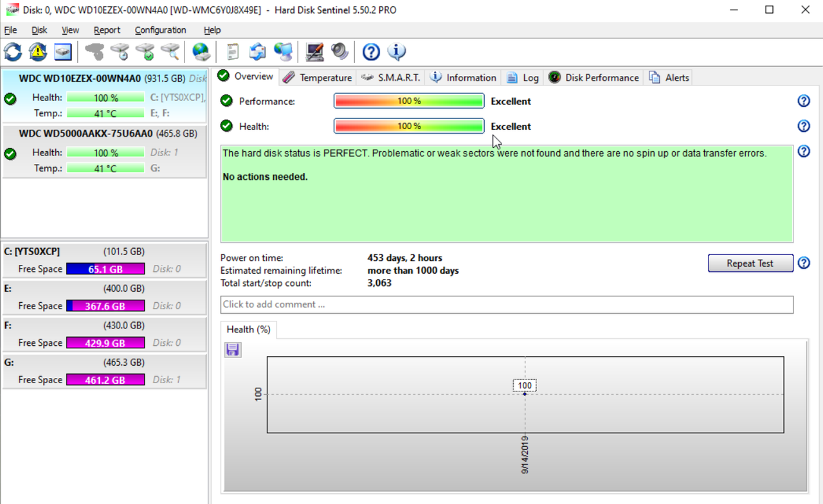Select the WDC WD10EZEX-00WN4A0 disk
Viewport: 823px width, 504px height.
pyautogui.click(x=104, y=96)
